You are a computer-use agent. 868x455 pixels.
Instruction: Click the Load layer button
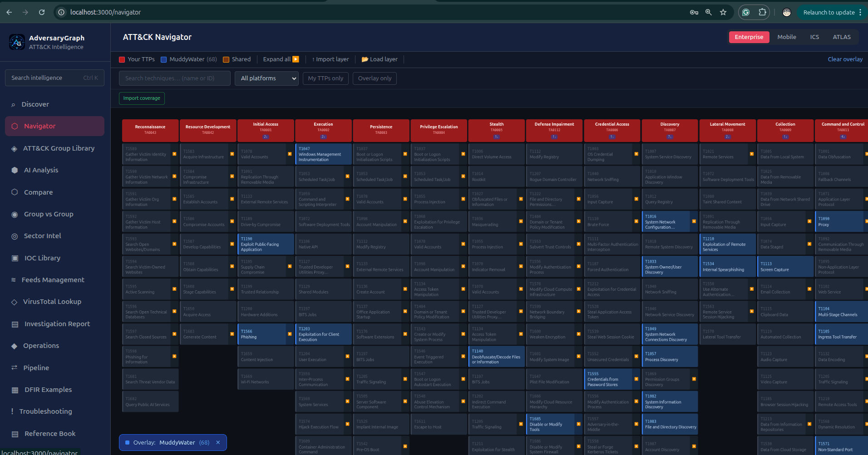[x=380, y=59]
